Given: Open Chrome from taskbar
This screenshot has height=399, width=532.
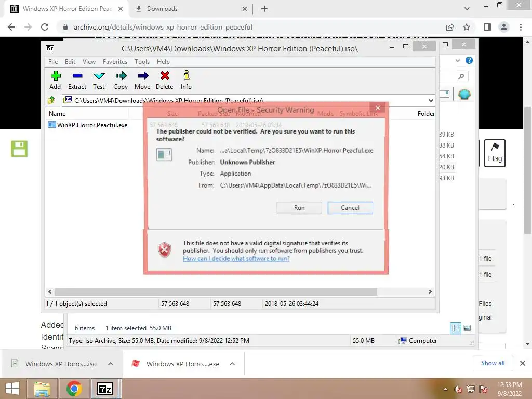Looking at the screenshot, I should tap(74, 389).
